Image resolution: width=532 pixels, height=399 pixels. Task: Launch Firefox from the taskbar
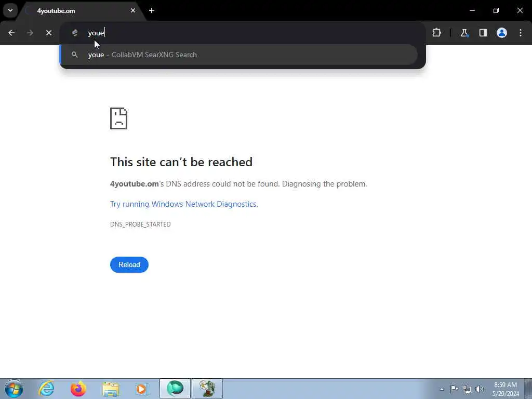pos(78,389)
